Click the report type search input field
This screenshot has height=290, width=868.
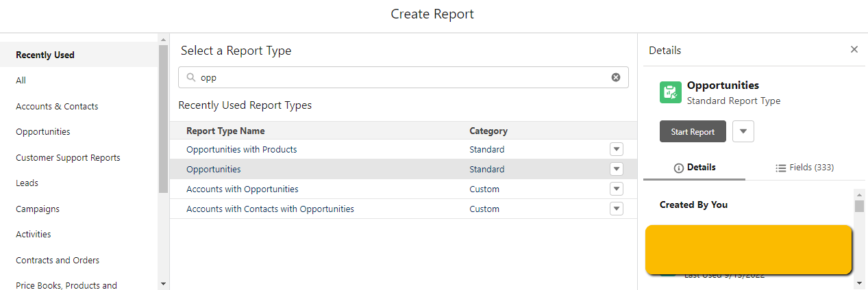(403, 78)
